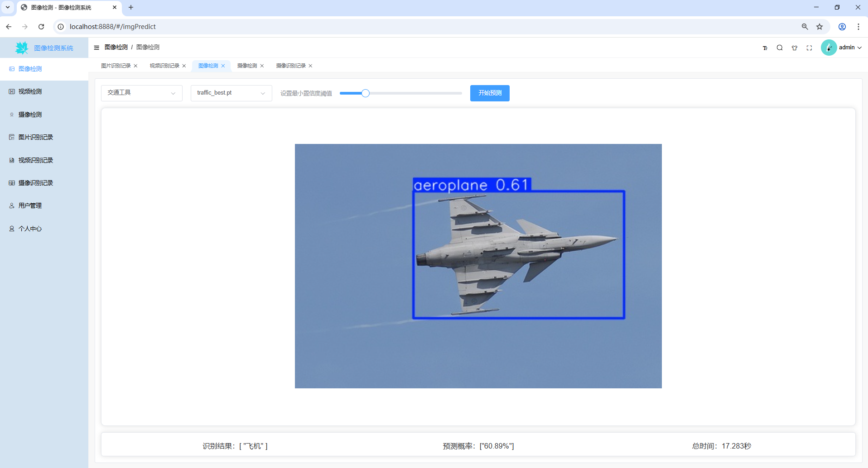868x468 pixels.
Task: Click the 视频检测 sidebar icon
Action: click(x=12, y=91)
